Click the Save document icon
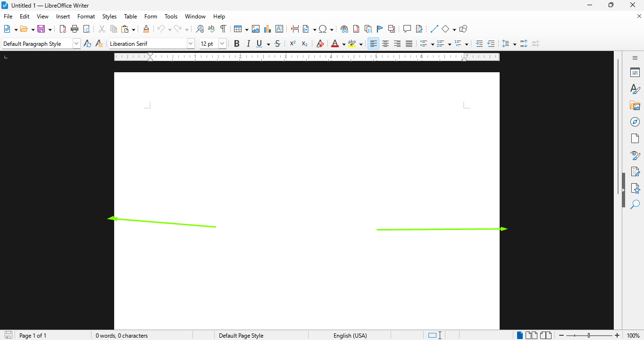The width and height of the screenshot is (644, 340). (42, 29)
